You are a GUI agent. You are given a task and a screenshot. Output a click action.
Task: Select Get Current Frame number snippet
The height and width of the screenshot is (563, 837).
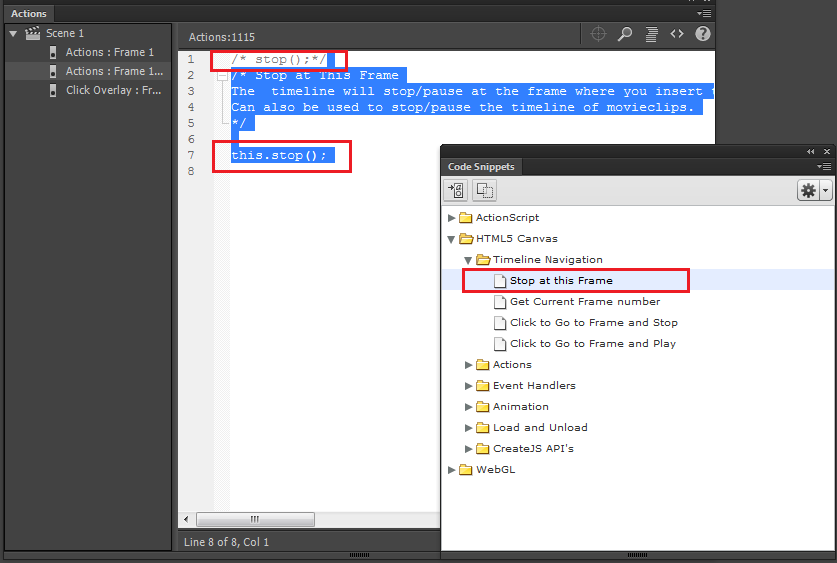point(584,302)
